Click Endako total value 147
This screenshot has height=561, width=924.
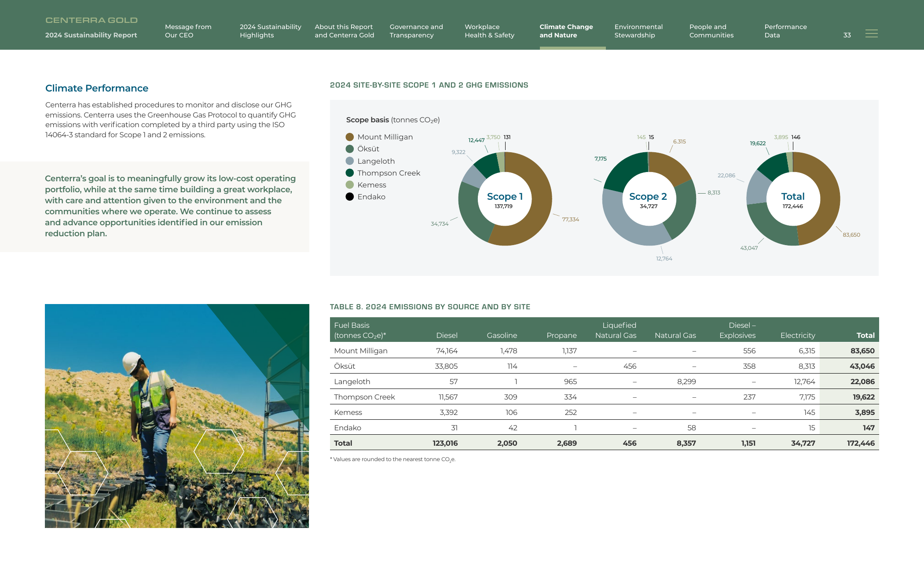click(x=869, y=428)
